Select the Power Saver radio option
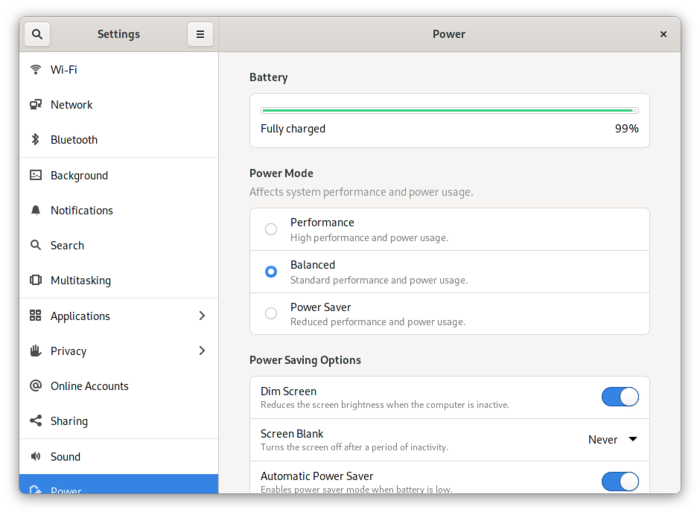The height and width of the screenshot is (515, 700). tap(271, 313)
